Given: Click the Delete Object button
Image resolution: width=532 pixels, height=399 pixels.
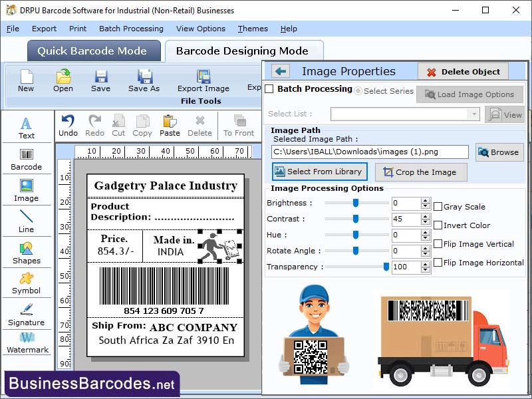Looking at the screenshot, I should tap(462, 71).
